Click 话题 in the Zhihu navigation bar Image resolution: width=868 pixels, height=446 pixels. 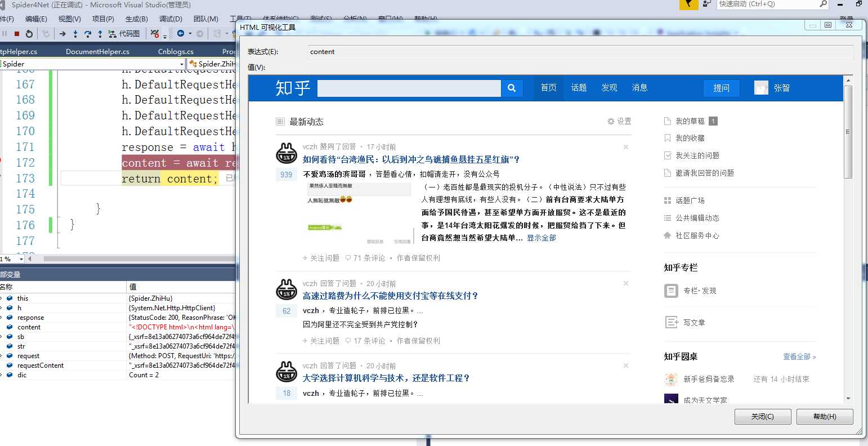[x=579, y=88]
